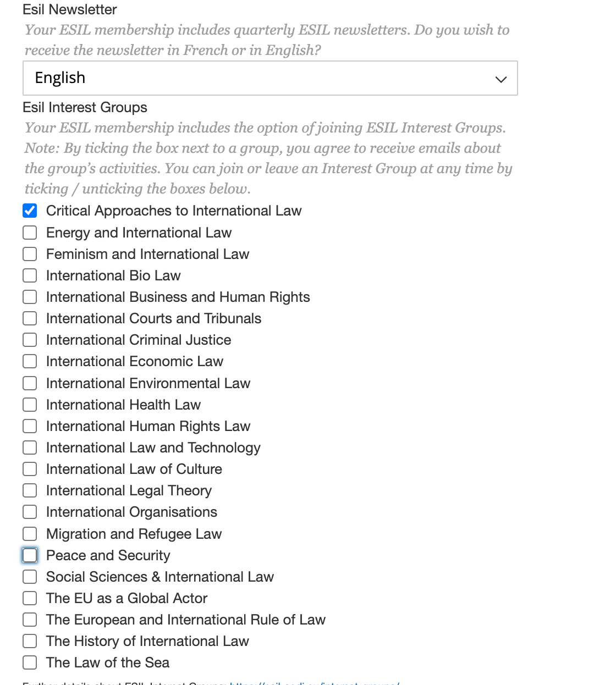Tick the Energy and International Law checkbox

point(30,233)
